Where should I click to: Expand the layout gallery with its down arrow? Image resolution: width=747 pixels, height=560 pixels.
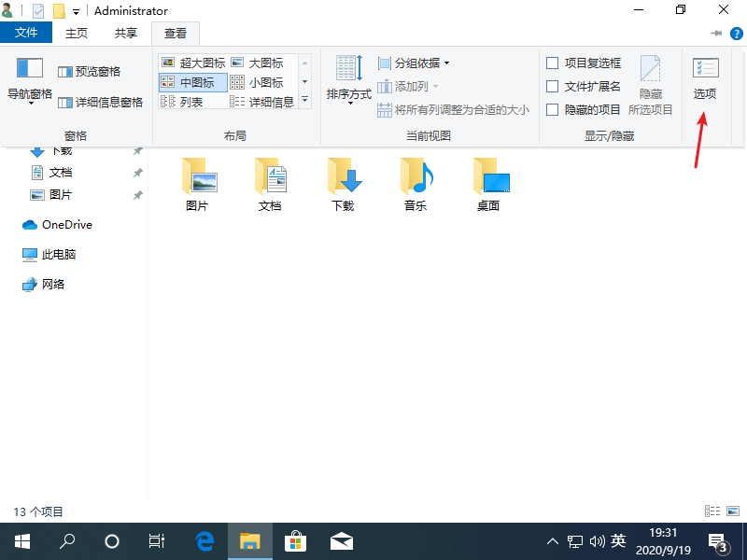coord(303,101)
